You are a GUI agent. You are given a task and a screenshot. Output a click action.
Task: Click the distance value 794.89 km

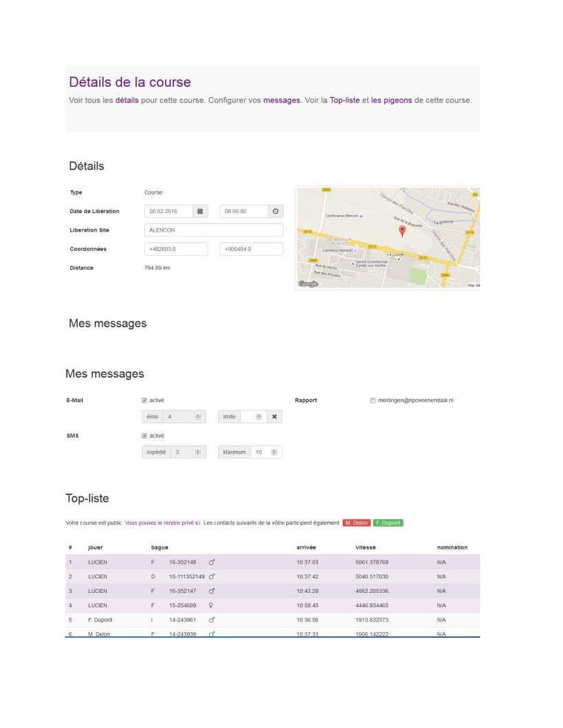157,268
